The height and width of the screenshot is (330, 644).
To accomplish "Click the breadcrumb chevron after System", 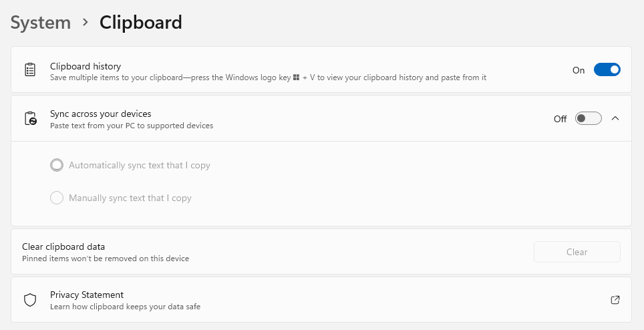I will pos(85,22).
